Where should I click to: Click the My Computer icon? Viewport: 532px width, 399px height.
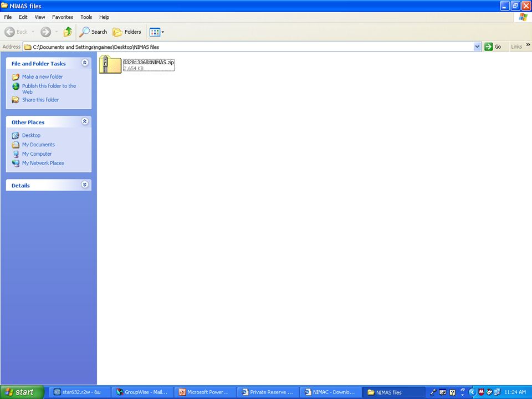click(16, 154)
